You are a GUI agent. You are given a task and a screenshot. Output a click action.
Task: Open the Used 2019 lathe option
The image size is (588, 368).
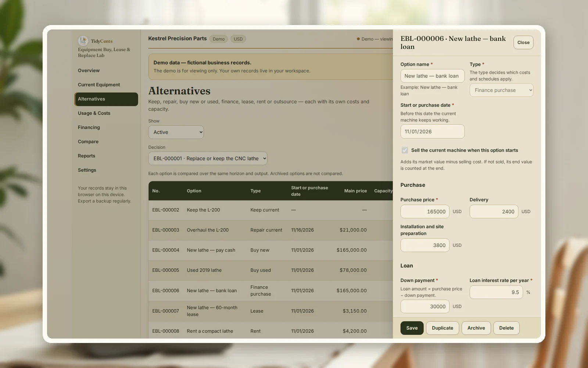point(271,270)
